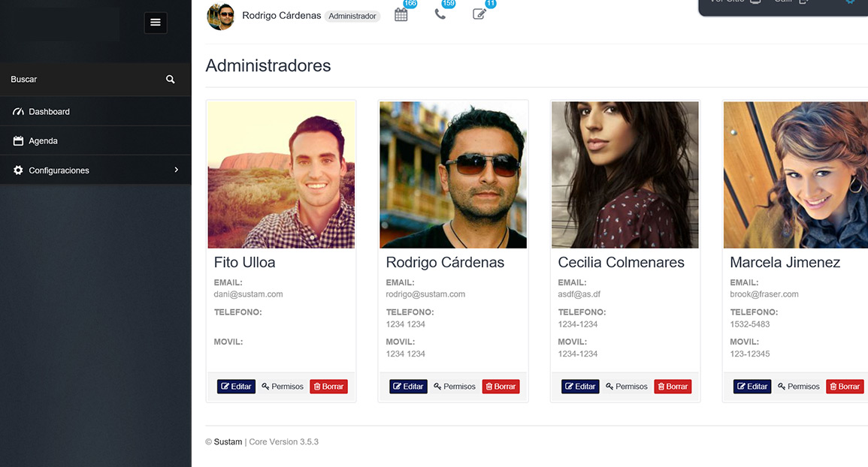Edit Rodrigo Cárdenas's administrator profile

pos(409,386)
